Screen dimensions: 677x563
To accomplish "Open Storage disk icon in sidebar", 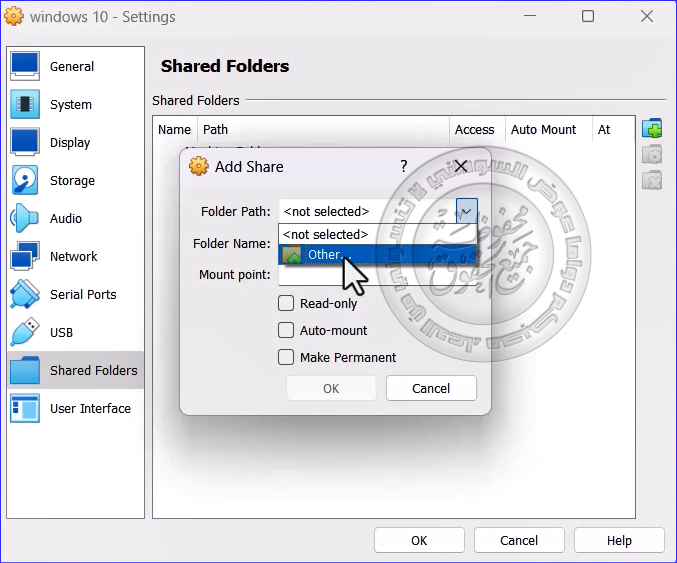I will click(24, 180).
